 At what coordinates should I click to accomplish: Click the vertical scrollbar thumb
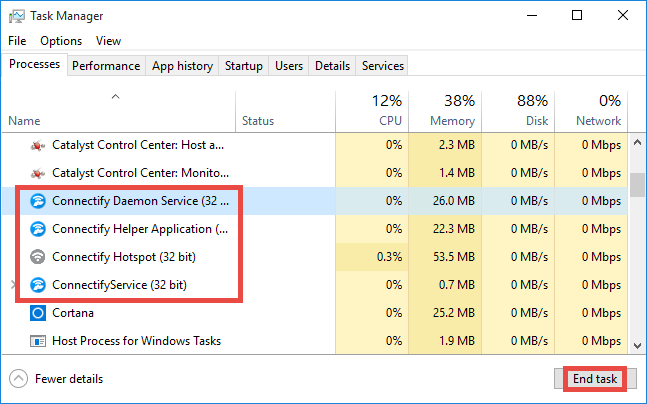pos(638,185)
